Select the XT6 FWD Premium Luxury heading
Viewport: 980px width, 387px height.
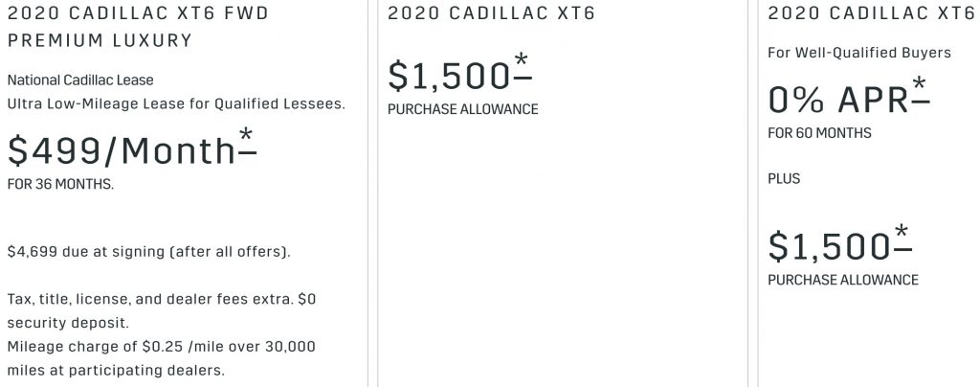point(138,27)
